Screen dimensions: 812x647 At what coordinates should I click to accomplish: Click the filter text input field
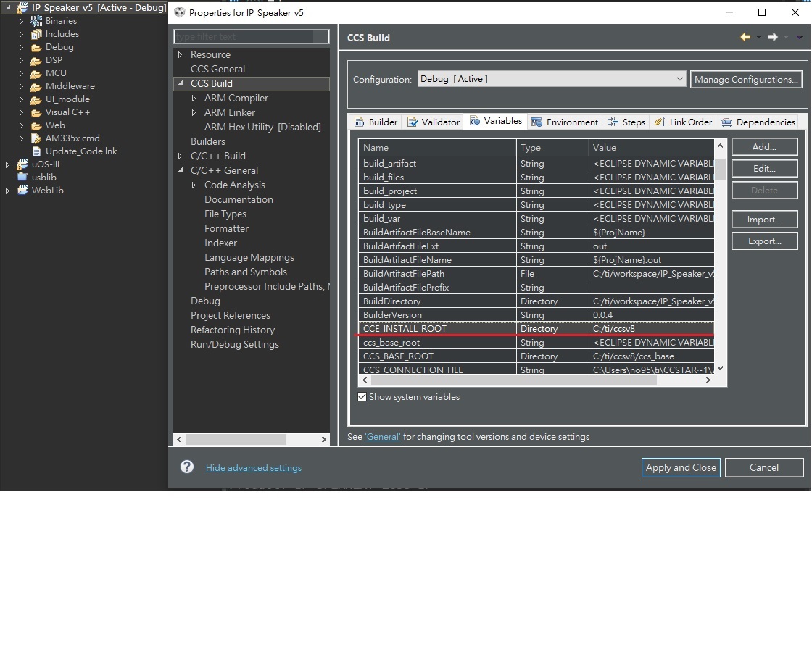coord(252,37)
